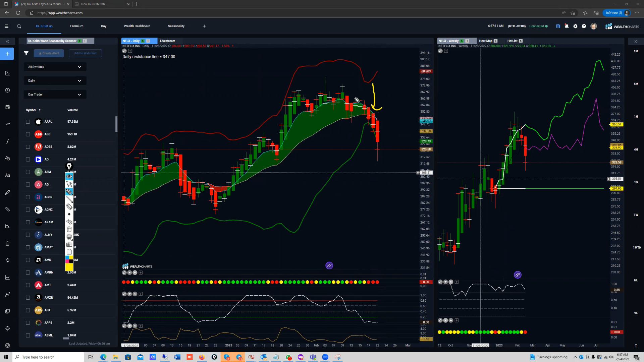Pick the yellow color swatch in annotation toolbar
Viewport: 644px width, 362px height.
point(69,267)
